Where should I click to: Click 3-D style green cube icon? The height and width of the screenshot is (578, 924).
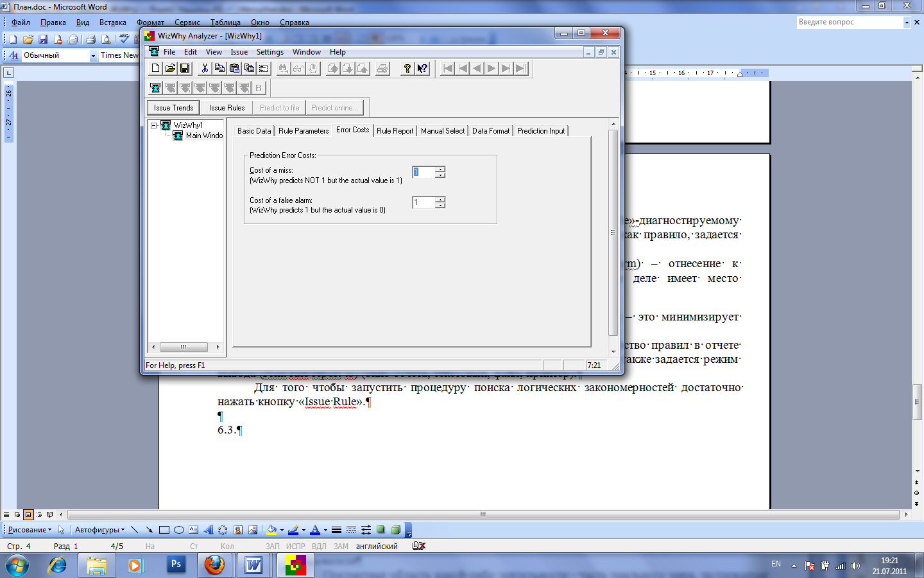click(x=396, y=530)
